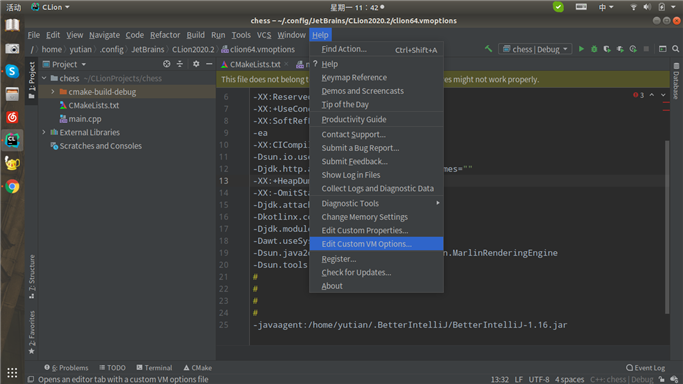Expand the cmake-build-debug folder

coord(53,92)
